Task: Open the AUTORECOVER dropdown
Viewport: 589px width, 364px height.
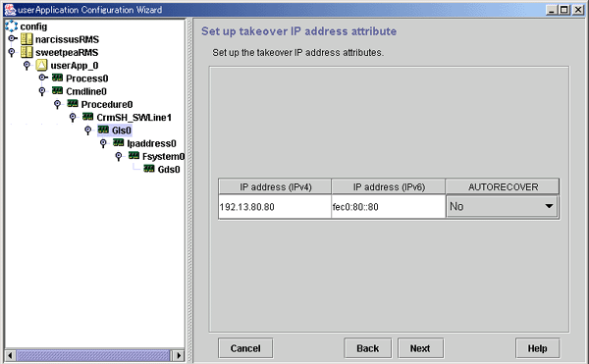Action: pos(502,206)
